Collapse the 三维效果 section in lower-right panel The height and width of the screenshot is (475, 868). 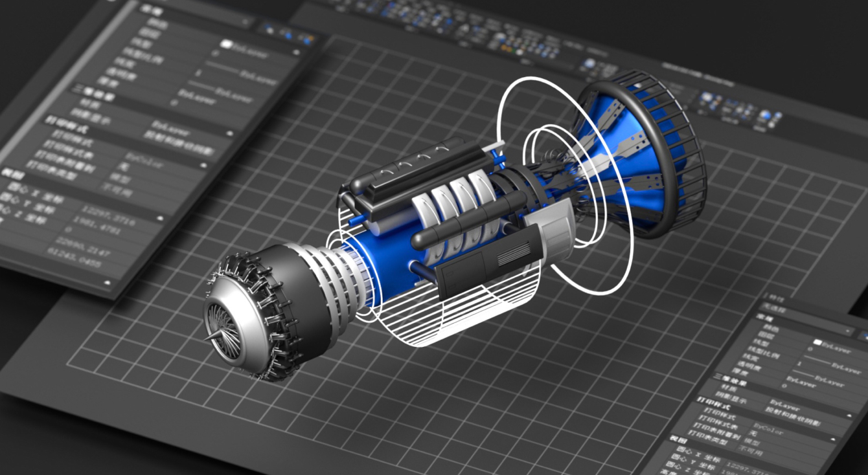[849, 415]
